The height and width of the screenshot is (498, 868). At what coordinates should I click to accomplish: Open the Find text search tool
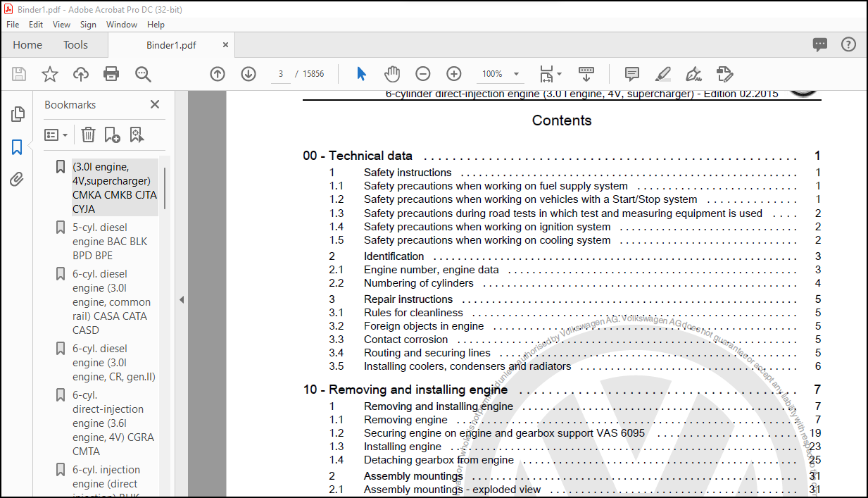pos(144,74)
